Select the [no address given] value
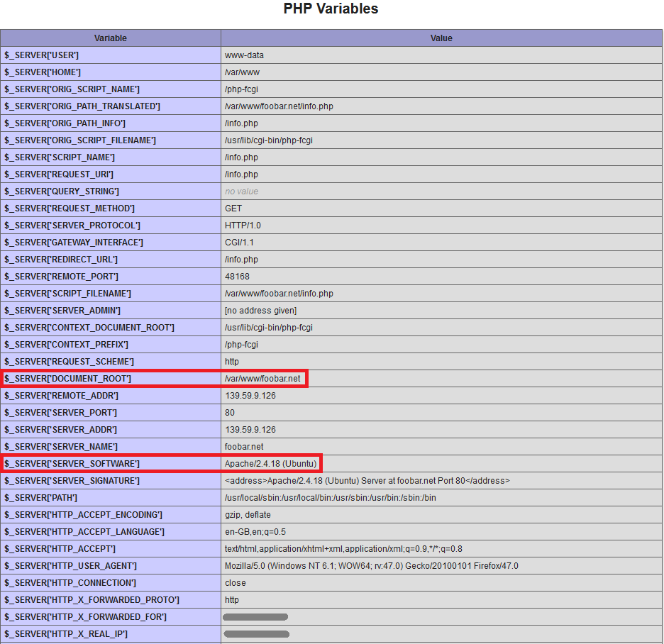This screenshot has height=644, width=664. tap(261, 311)
